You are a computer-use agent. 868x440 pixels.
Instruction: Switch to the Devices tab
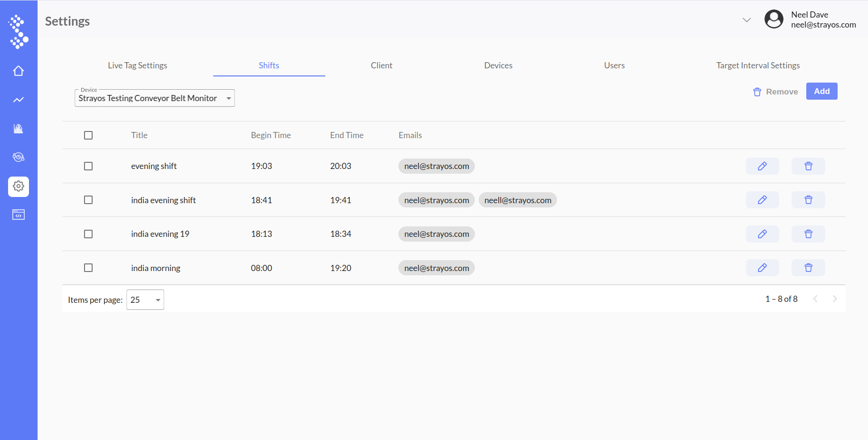[498, 66]
